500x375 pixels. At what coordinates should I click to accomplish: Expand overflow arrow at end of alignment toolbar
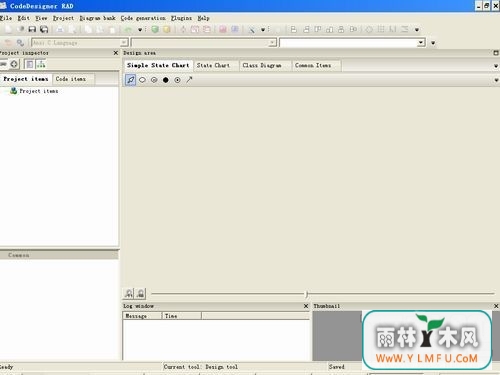(417, 30)
